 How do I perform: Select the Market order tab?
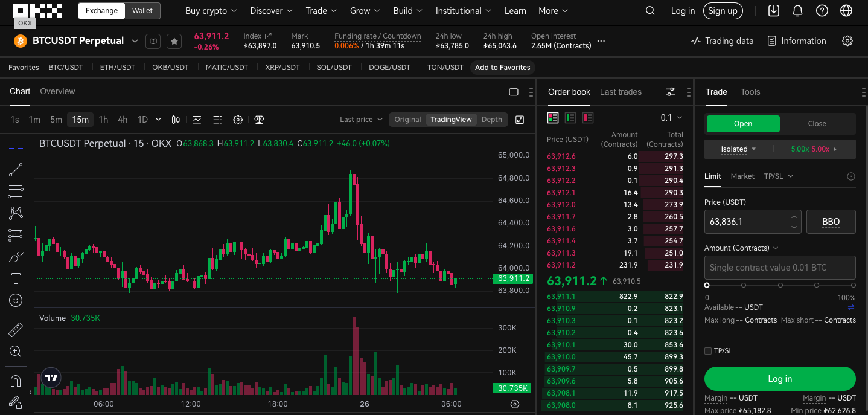(x=742, y=176)
